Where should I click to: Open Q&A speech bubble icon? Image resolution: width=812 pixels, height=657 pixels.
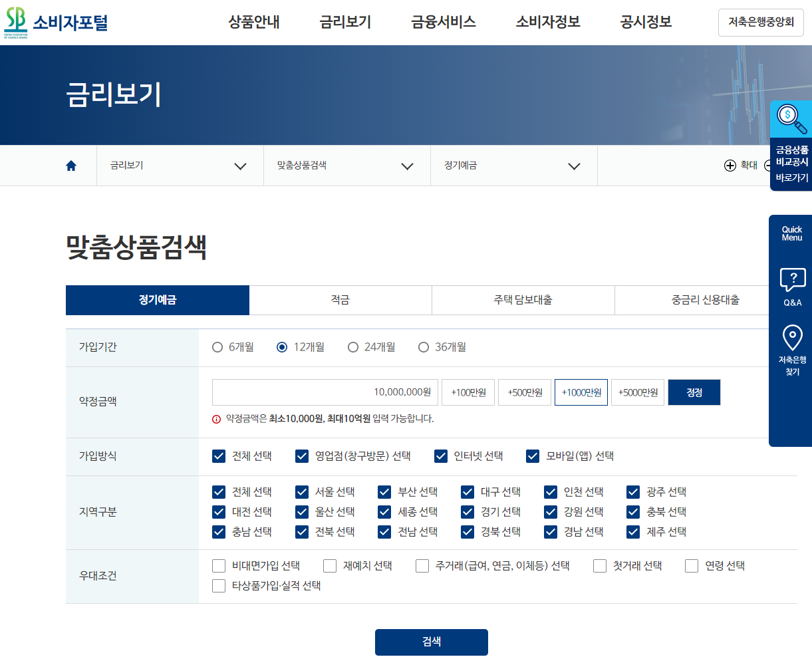pyautogui.click(x=792, y=279)
